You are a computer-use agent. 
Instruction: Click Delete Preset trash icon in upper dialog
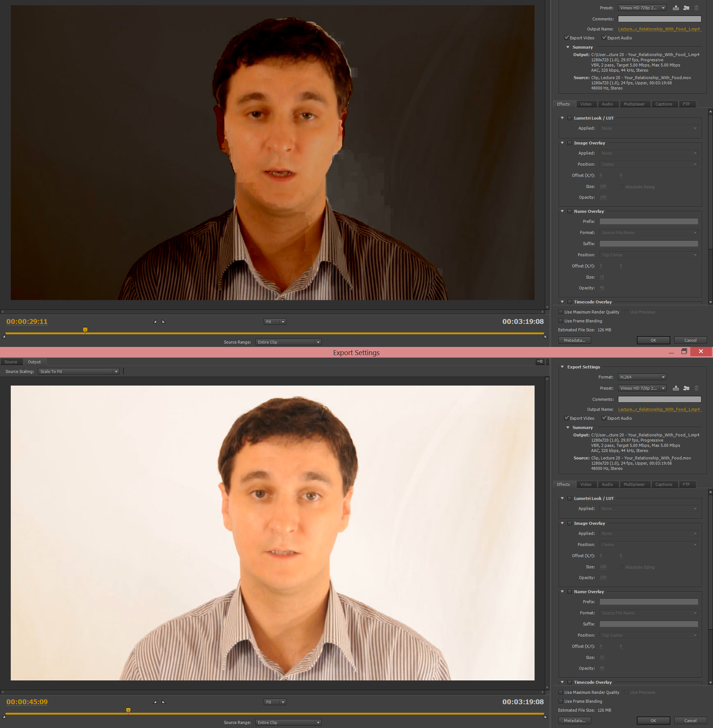click(x=697, y=8)
